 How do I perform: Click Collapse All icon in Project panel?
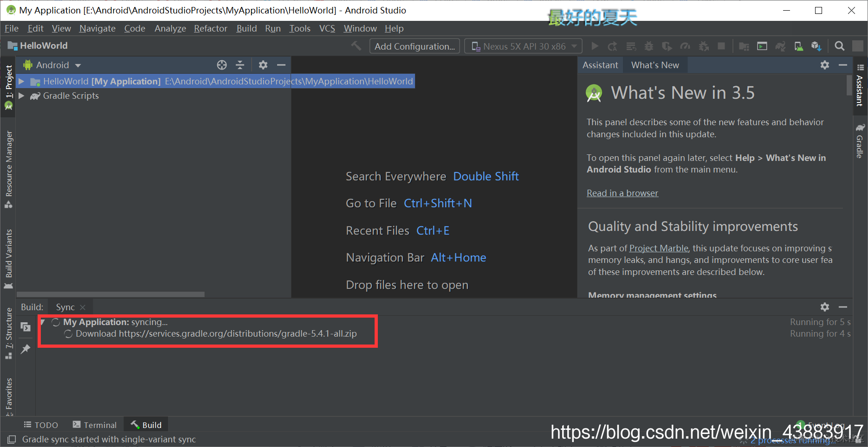click(x=240, y=65)
